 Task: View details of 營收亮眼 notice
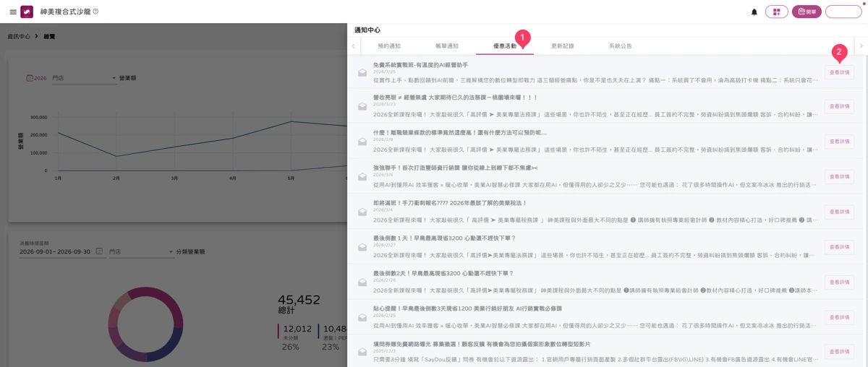pyautogui.click(x=839, y=106)
